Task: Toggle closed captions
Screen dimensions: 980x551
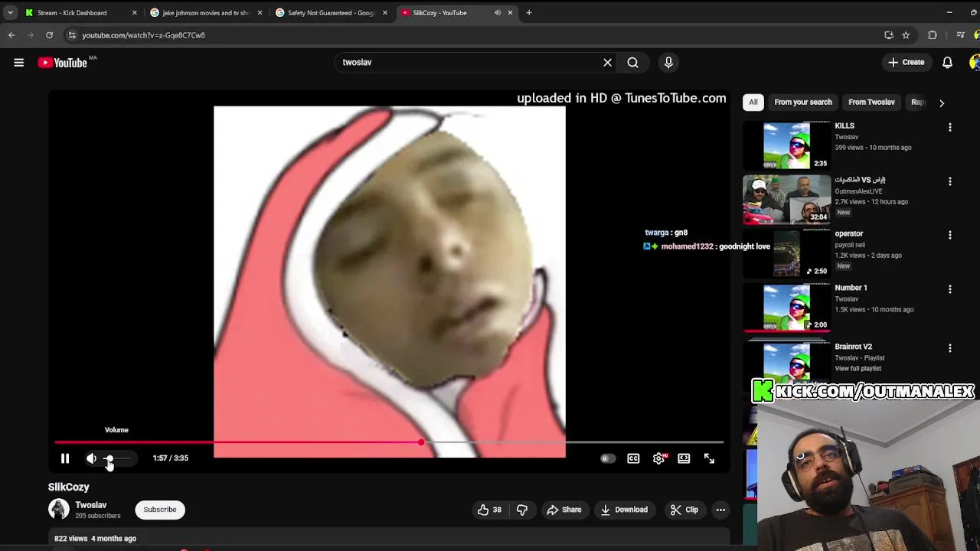Action: point(633,458)
